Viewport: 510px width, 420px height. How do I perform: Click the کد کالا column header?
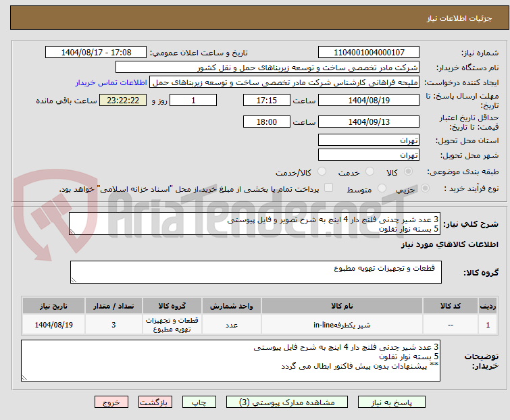(451, 306)
